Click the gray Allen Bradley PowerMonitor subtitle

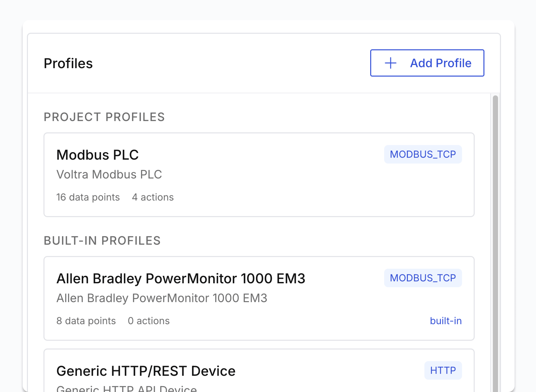click(x=162, y=298)
